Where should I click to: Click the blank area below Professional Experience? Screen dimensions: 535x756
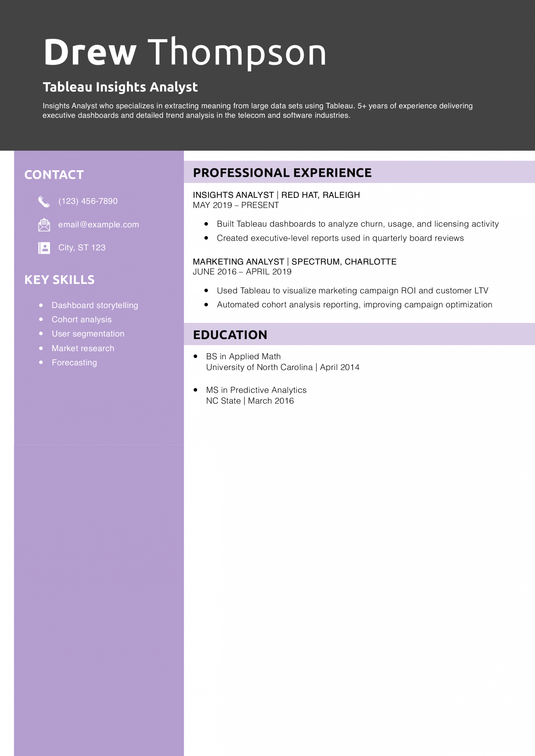pos(359,252)
